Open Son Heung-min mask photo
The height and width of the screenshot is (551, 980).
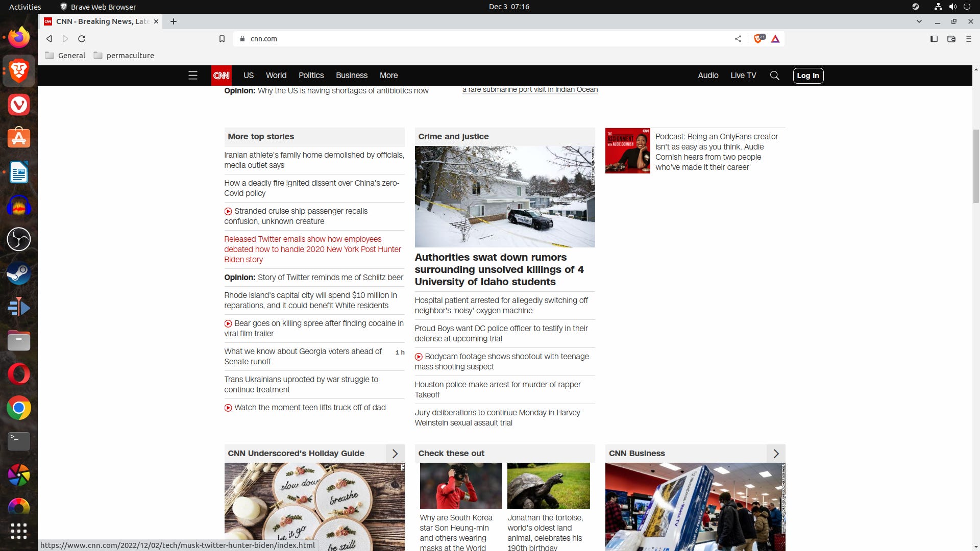click(x=461, y=486)
